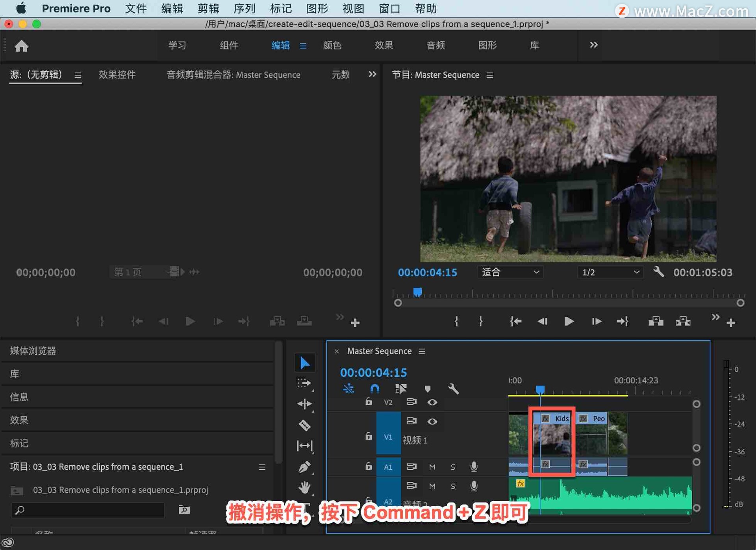This screenshot has height=550, width=756.
Task: Open timeline display settings wrench
Action: (x=454, y=389)
